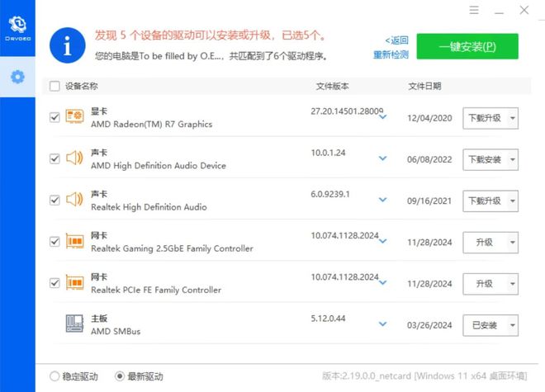
Task: Click the 重新检测 link
Action: point(391,54)
